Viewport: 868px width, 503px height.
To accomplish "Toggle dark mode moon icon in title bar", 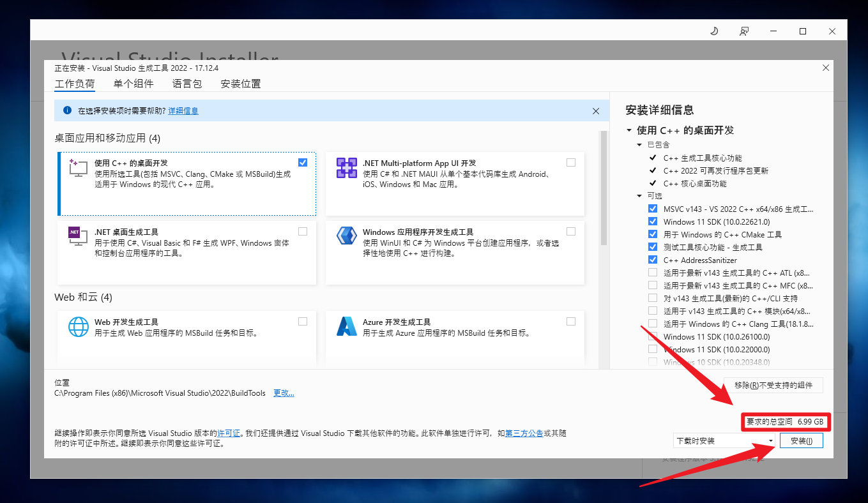I will [x=714, y=31].
